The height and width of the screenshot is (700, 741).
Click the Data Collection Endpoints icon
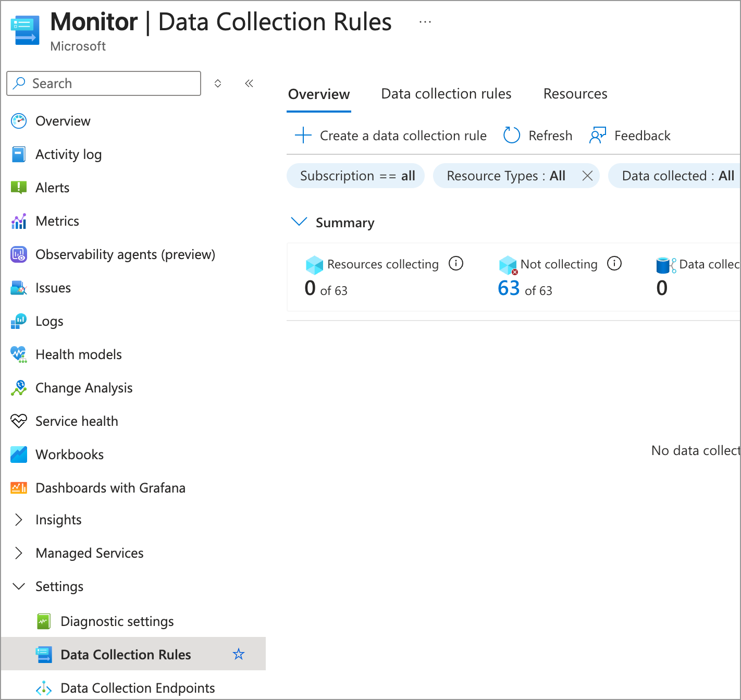pyautogui.click(x=44, y=688)
